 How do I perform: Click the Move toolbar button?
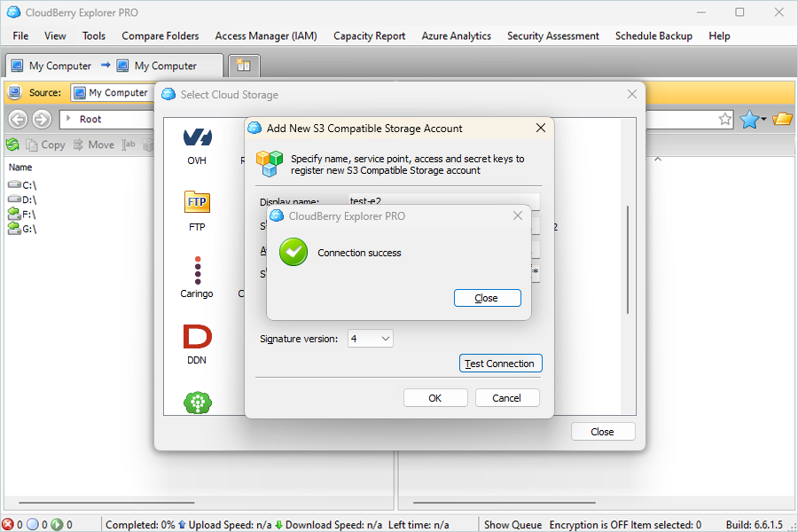[94, 145]
